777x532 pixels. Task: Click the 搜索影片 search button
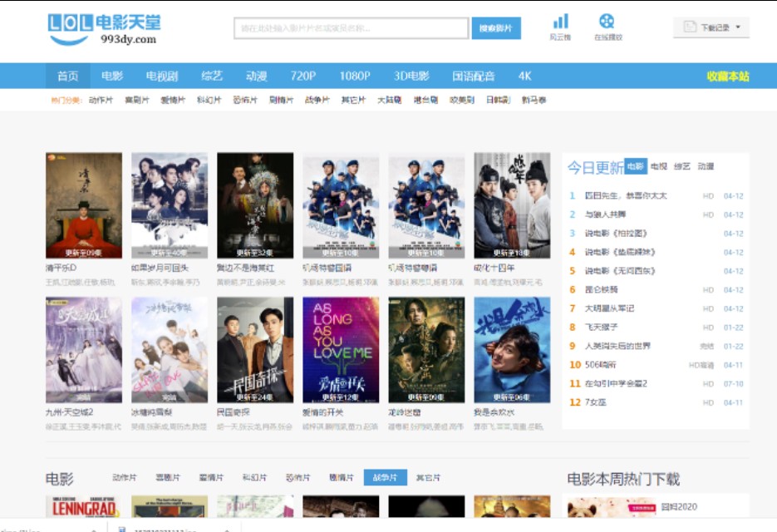[495, 28]
